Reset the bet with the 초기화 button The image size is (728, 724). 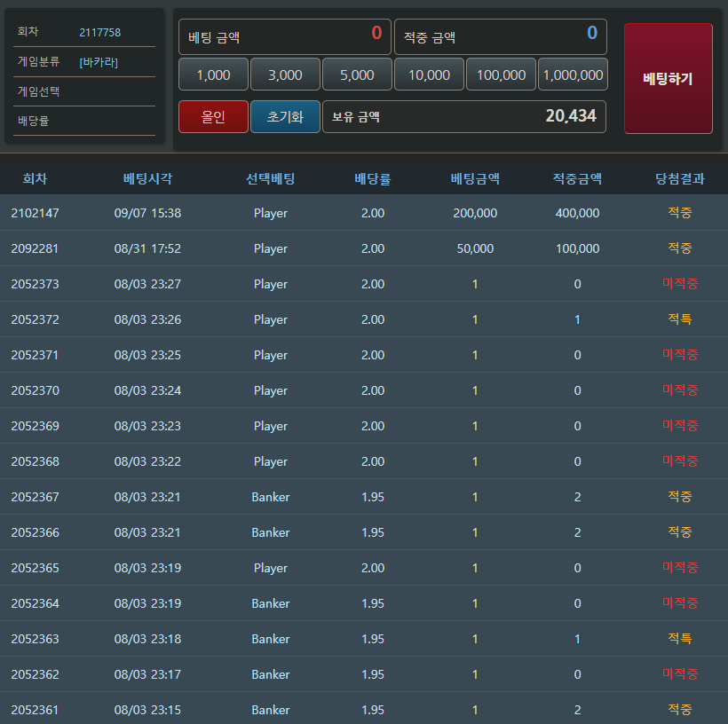click(x=285, y=116)
